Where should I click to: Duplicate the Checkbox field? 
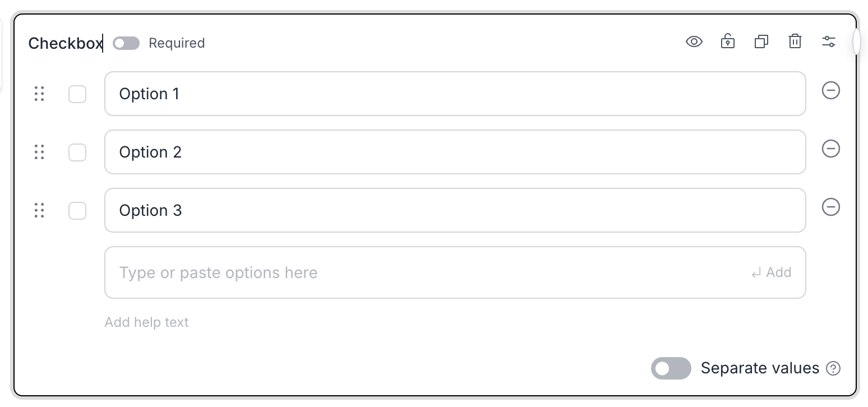tap(761, 42)
